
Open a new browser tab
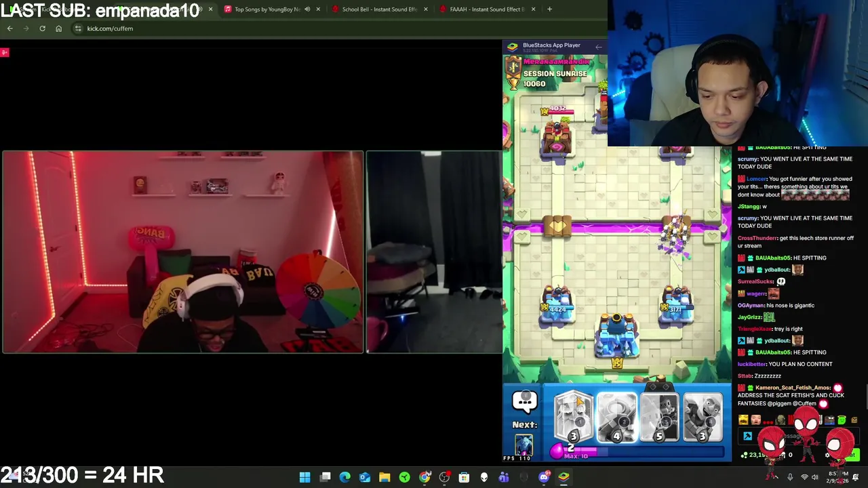tap(549, 9)
